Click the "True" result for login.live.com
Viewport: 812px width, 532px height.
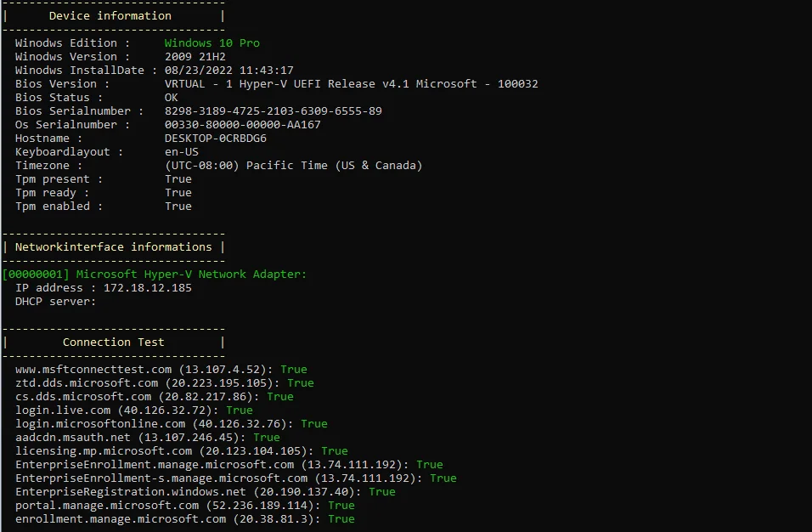click(x=240, y=410)
